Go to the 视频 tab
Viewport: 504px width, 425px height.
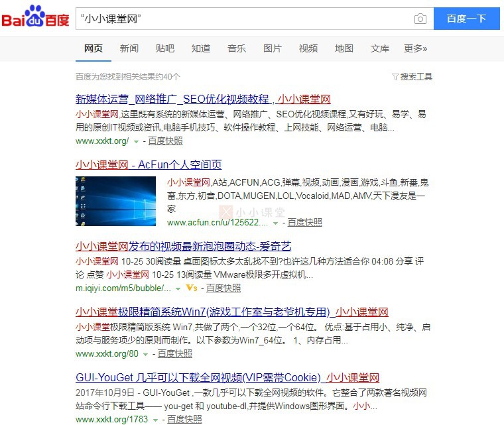(308, 48)
